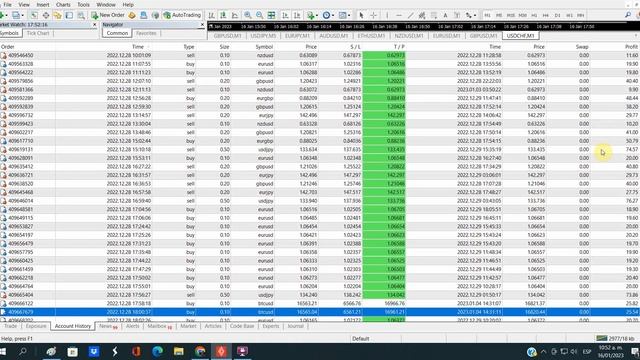This screenshot has width=640, height=360.
Task: Open the Periods clock icon
Action: pyautogui.click(x=326, y=16)
